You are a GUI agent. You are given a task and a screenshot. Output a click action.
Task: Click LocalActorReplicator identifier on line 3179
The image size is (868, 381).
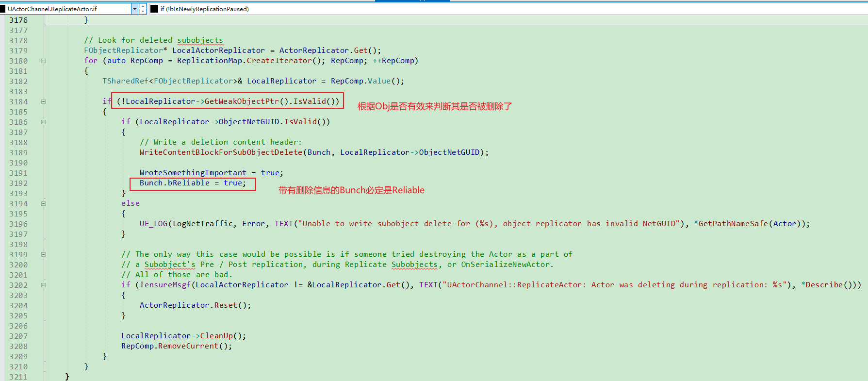tap(219, 50)
